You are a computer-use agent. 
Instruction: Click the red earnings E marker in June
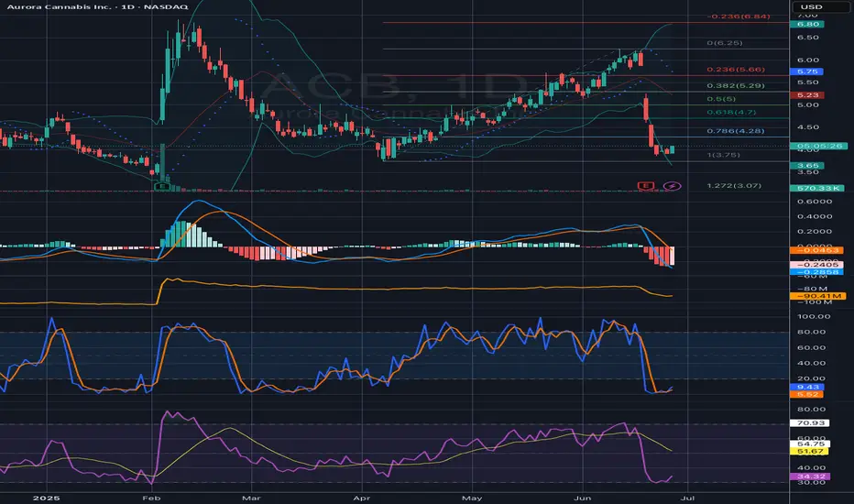pyautogui.click(x=646, y=186)
